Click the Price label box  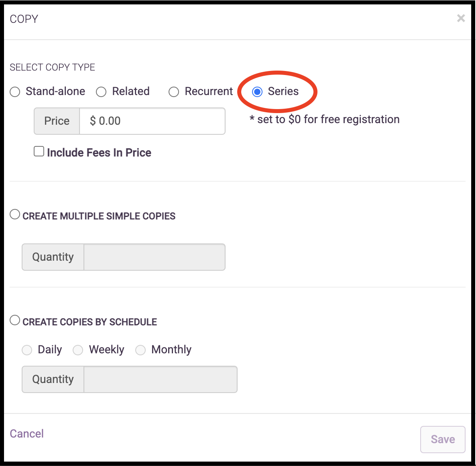[x=57, y=121]
